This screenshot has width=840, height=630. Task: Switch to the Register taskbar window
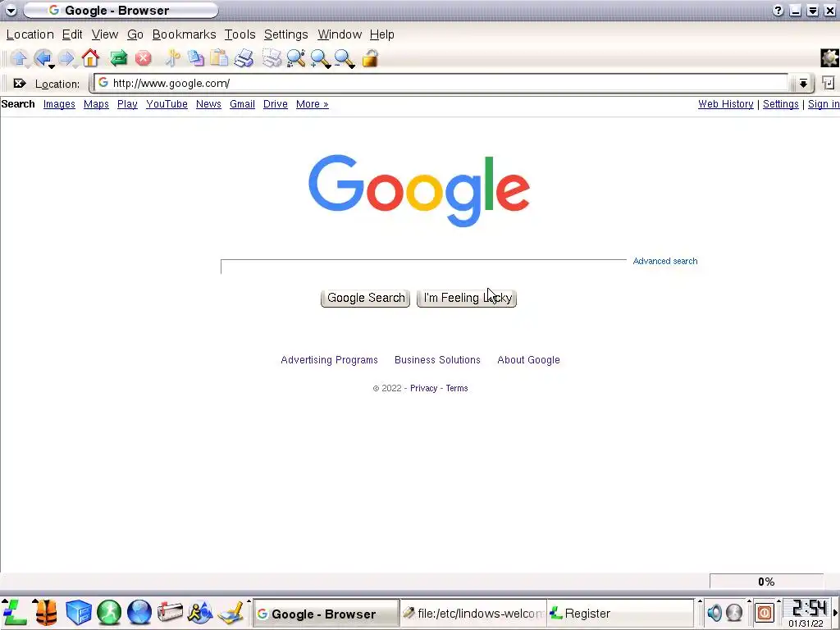coord(619,614)
